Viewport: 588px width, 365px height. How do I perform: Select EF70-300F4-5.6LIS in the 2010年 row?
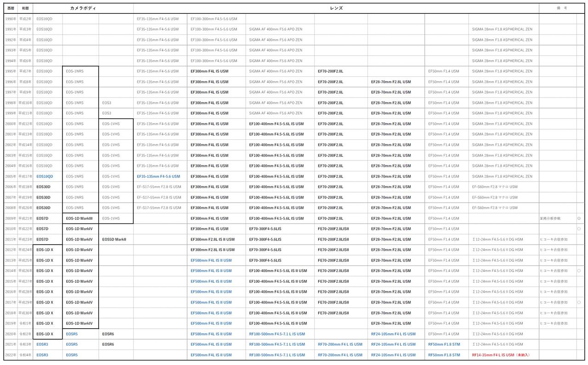point(266,229)
